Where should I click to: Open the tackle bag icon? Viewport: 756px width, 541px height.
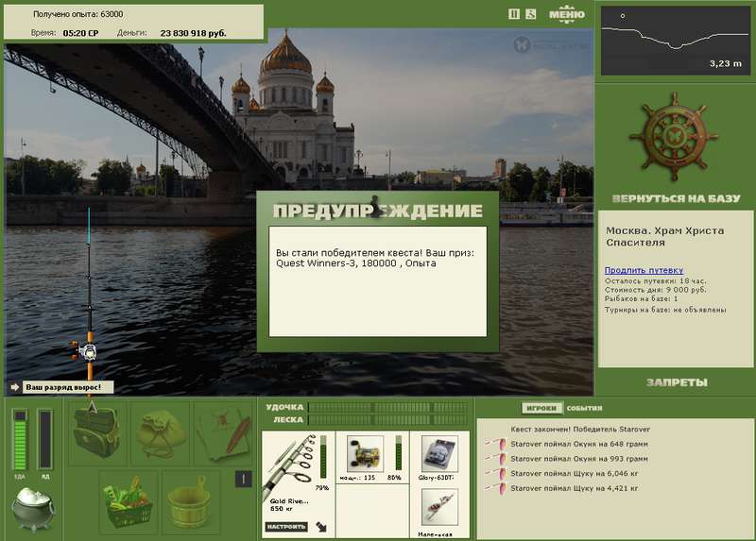[x=96, y=432]
